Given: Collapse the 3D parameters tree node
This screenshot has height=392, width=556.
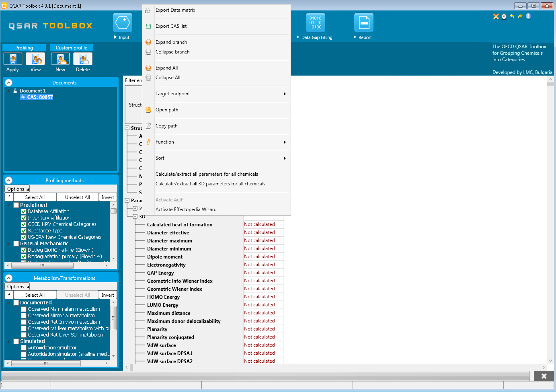Looking at the screenshot, I should [x=135, y=216].
